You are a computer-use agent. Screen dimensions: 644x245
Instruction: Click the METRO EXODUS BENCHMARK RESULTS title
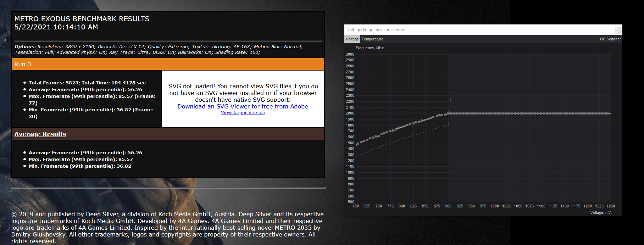82,19
